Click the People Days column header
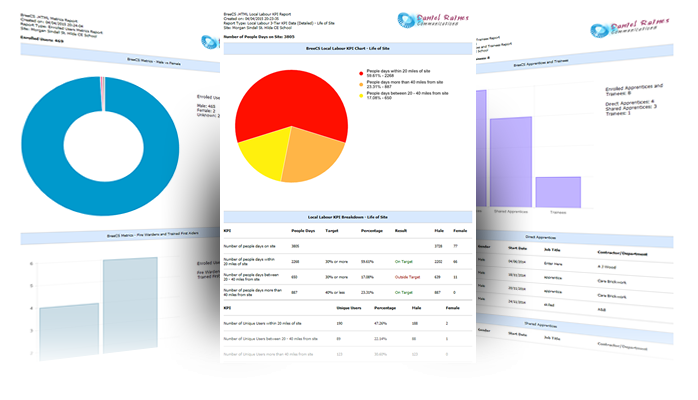 [x=303, y=229]
